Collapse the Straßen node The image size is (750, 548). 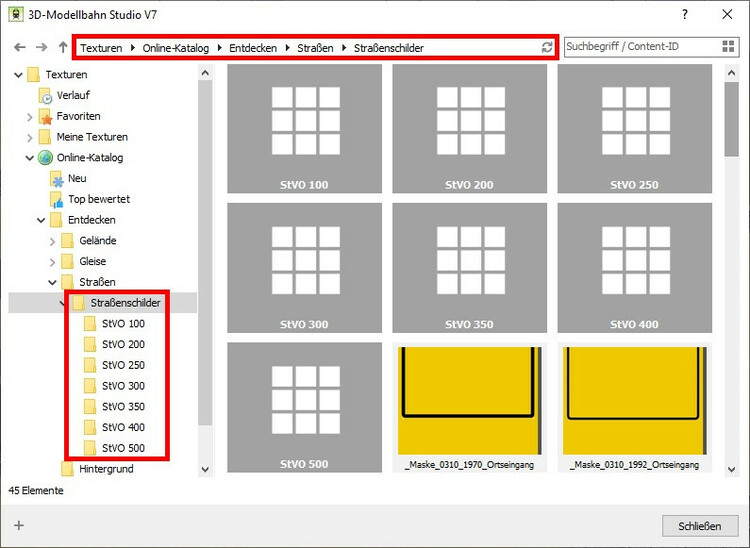tap(53, 283)
